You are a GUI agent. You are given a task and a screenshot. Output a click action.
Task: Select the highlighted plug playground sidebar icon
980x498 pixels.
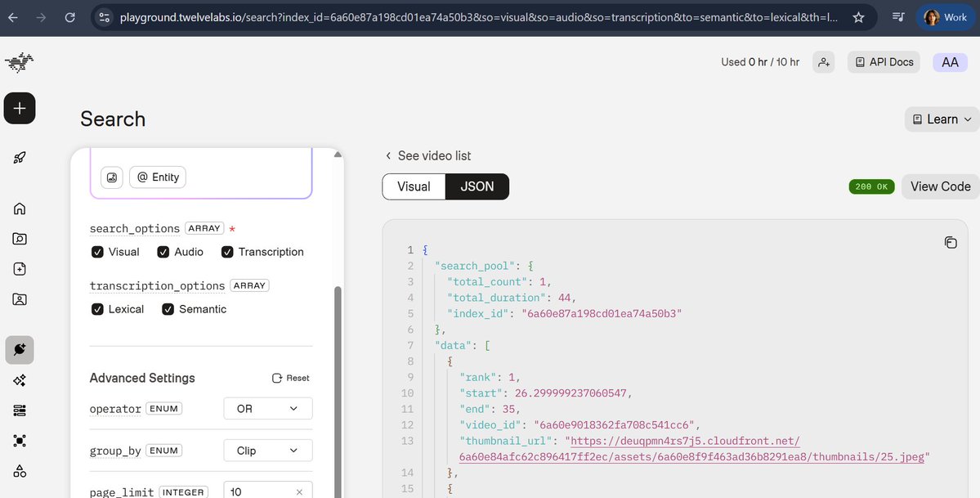pyautogui.click(x=20, y=350)
